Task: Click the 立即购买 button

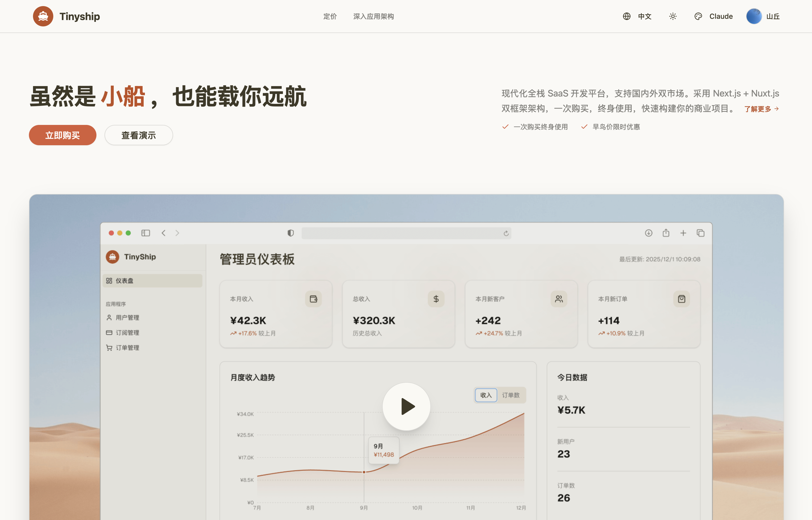Action: pyautogui.click(x=62, y=135)
